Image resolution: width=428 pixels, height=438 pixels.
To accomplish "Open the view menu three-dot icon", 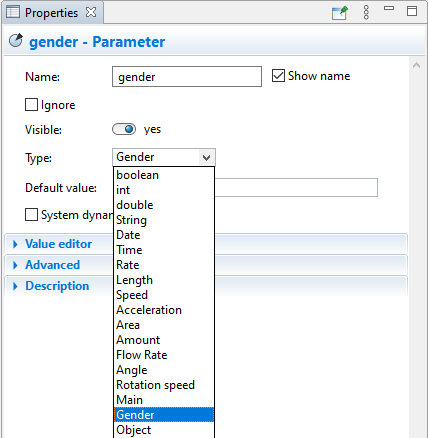I will 366,12.
